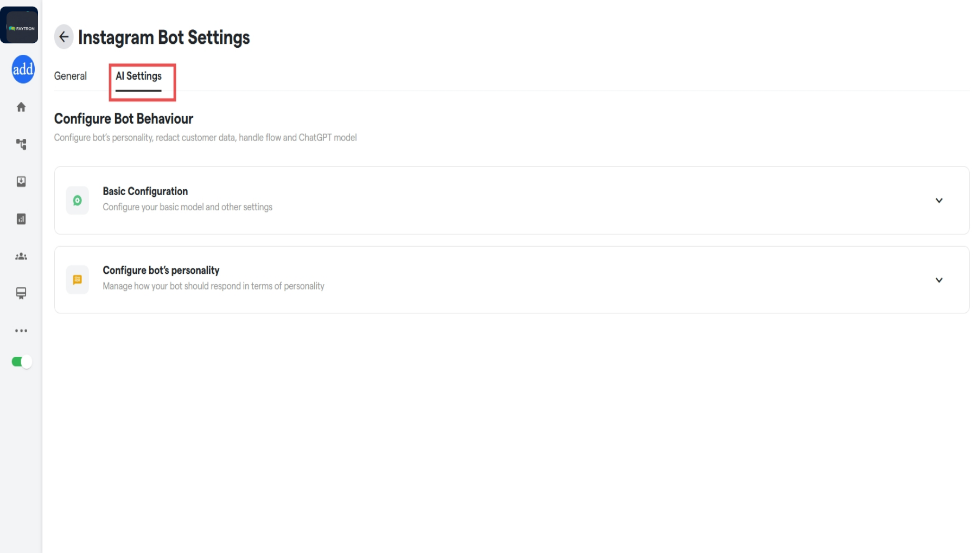The width and height of the screenshot is (980, 553).
Task: Turn off the green sidebar toggle
Action: (21, 362)
